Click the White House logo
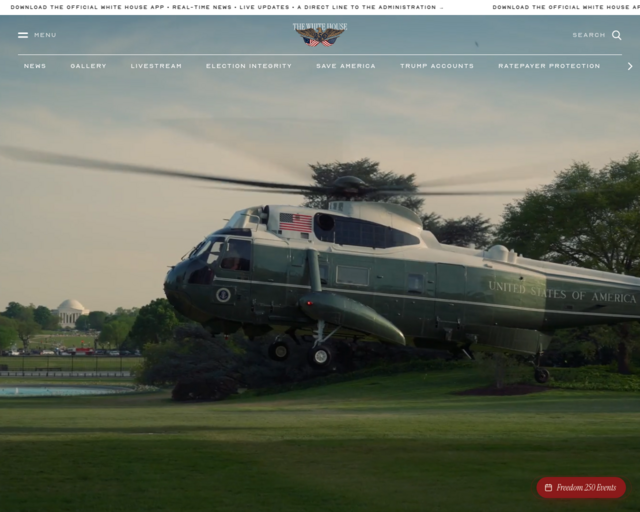 320,35
